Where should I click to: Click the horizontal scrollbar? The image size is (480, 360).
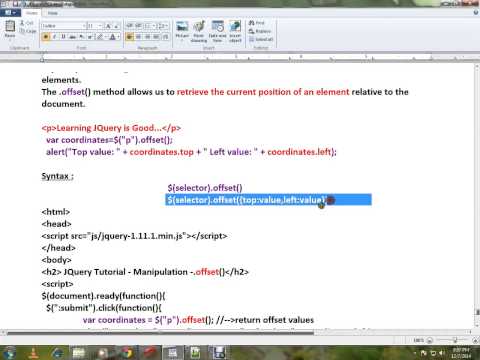point(160,332)
